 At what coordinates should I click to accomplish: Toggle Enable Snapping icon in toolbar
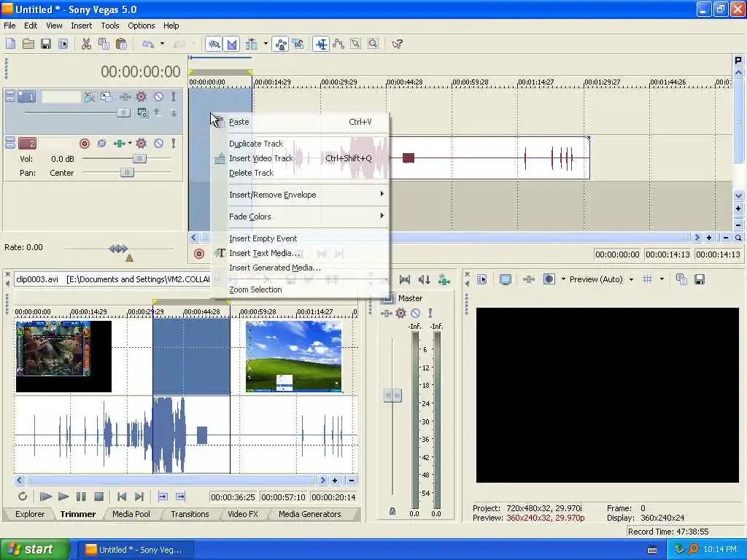(x=214, y=44)
